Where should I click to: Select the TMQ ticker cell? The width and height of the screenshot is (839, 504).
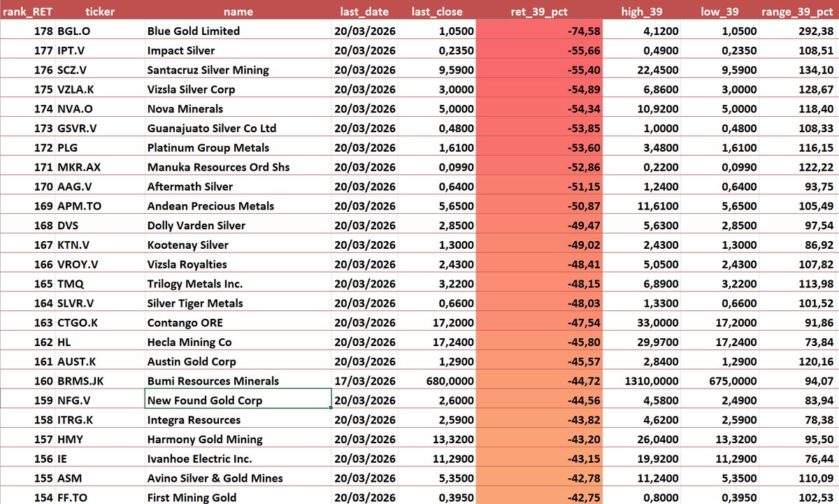click(x=100, y=284)
